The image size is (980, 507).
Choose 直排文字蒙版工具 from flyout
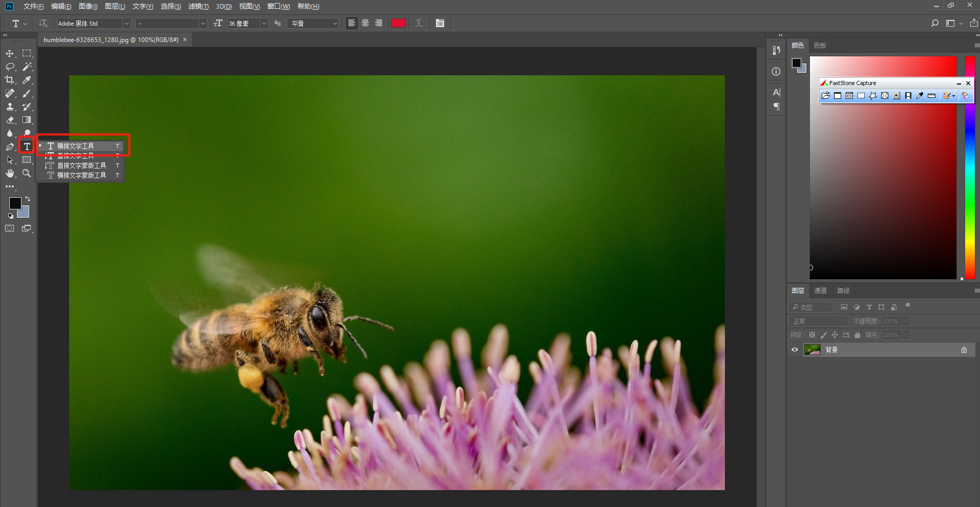click(80, 165)
